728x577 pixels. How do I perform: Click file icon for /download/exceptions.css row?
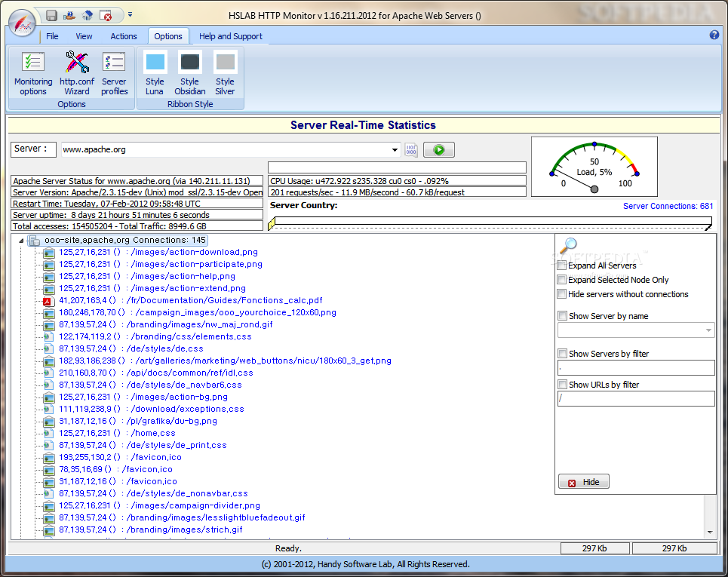coord(48,410)
